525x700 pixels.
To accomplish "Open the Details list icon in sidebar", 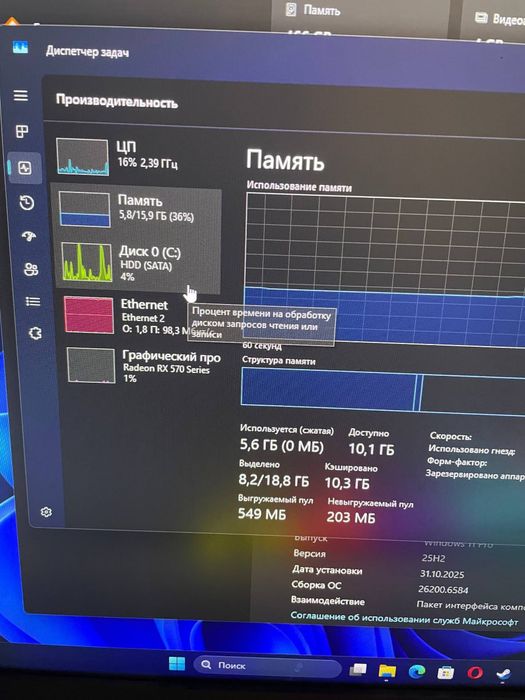I will point(33,302).
